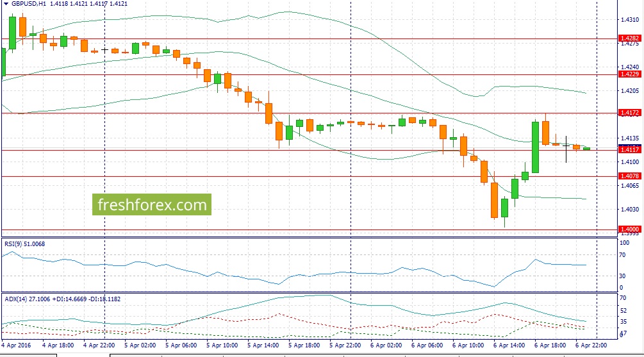The width and height of the screenshot is (644, 357).
Task: Click the 1.4030 value on price scale
Action: point(629,210)
